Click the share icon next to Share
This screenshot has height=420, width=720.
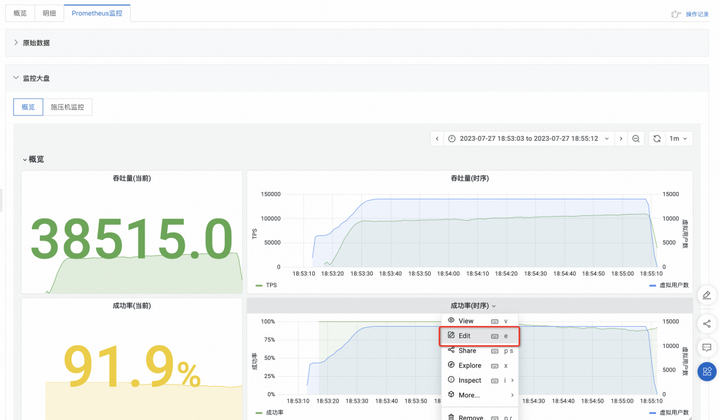[x=451, y=350]
